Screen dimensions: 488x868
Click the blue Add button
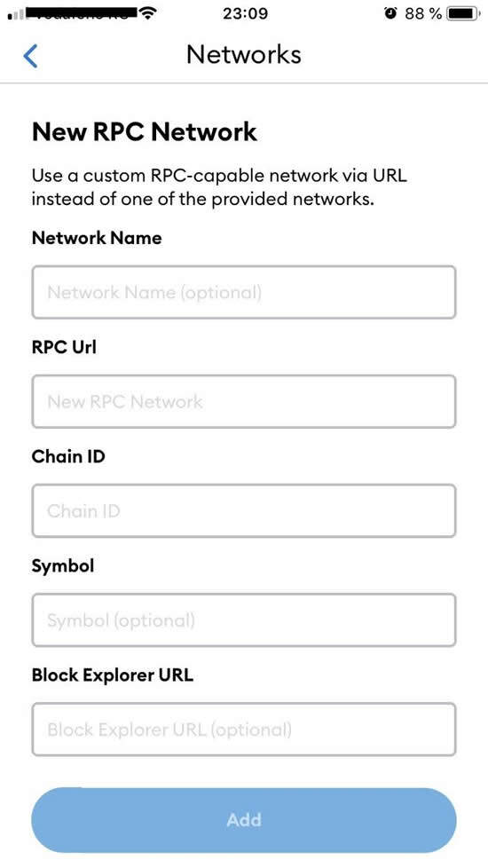[x=244, y=820]
